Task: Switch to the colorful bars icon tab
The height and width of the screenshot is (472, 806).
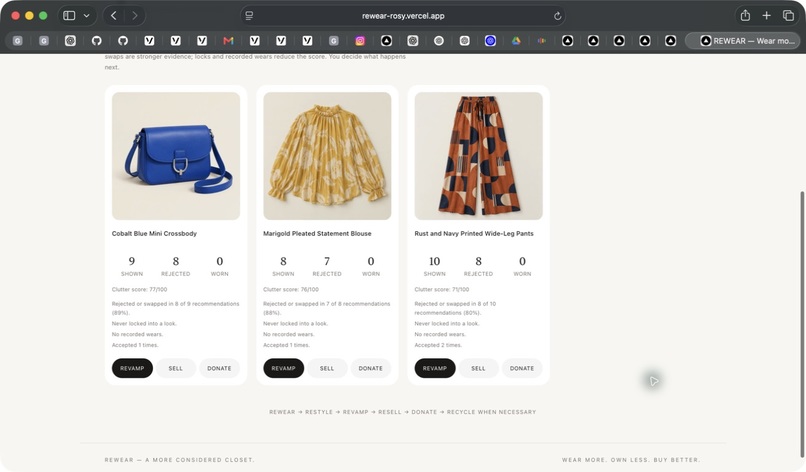Action: pyautogui.click(x=541, y=41)
